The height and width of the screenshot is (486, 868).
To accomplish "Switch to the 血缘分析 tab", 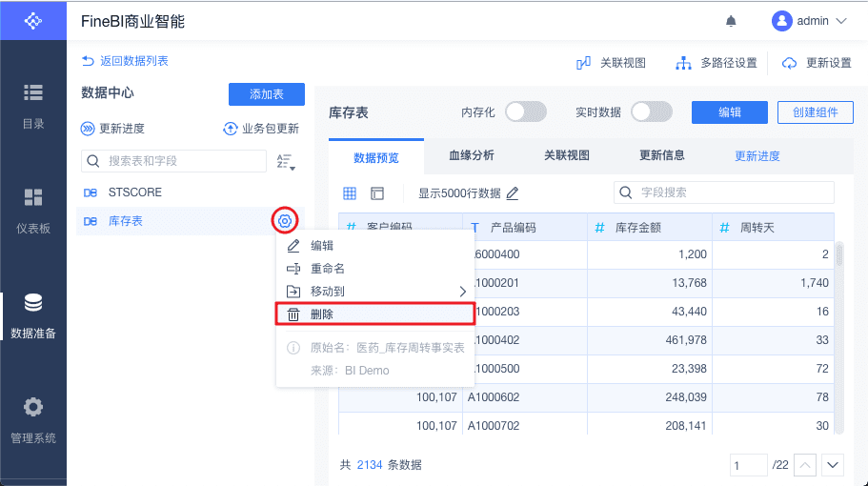I will click(472, 155).
